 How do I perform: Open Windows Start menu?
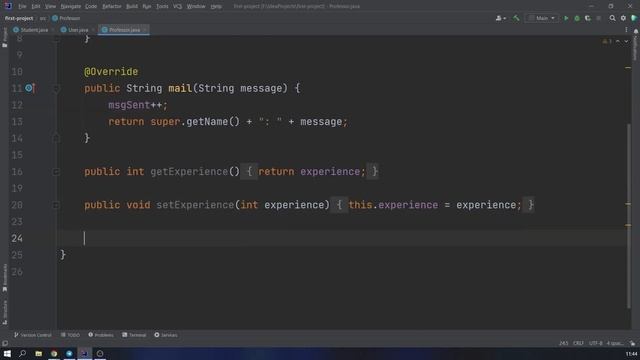[x=7, y=353]
